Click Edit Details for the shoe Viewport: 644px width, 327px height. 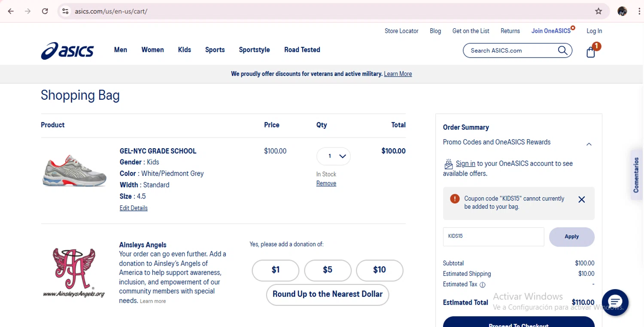coord(134,208)
